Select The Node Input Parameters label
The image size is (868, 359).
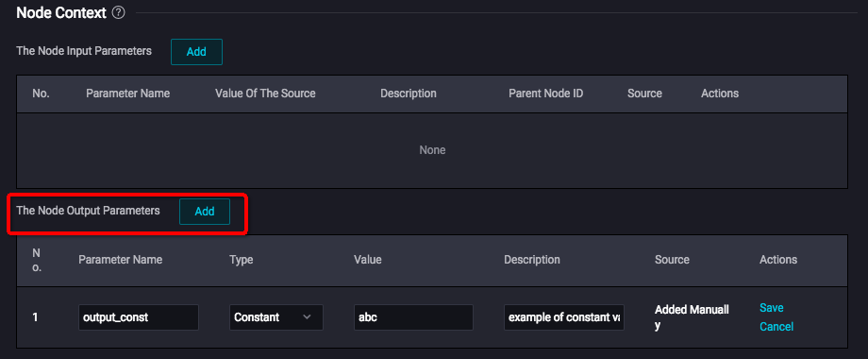coord(84,51)
